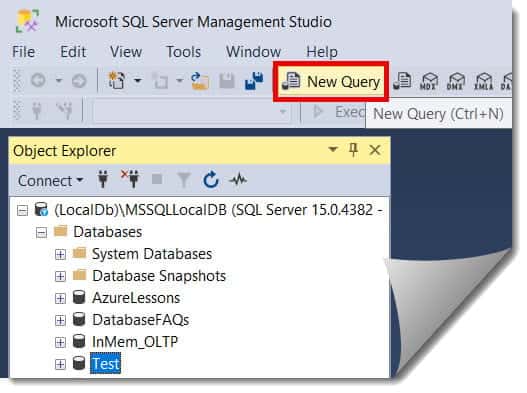Click the Analysis Services XMLA Query icon
This screenshot has height=393, width=527.
483,81
